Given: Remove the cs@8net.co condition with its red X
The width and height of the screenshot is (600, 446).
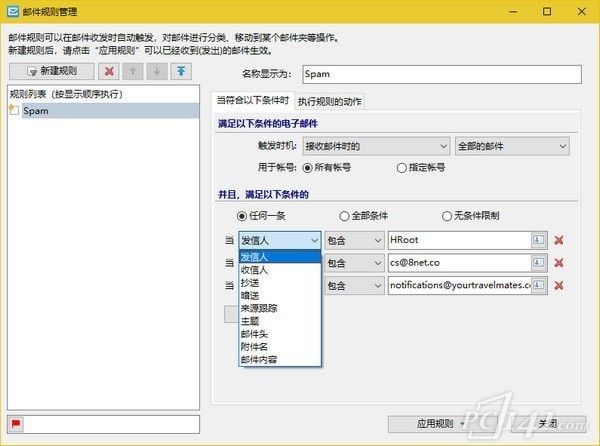Looking at the screenshot, I should pyautogui.click(x=559, y=263).
